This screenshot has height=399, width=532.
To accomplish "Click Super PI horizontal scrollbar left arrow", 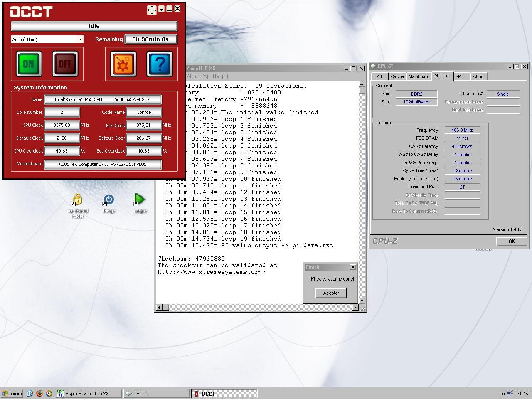I will pyautogui.click(x=159, y=308).
